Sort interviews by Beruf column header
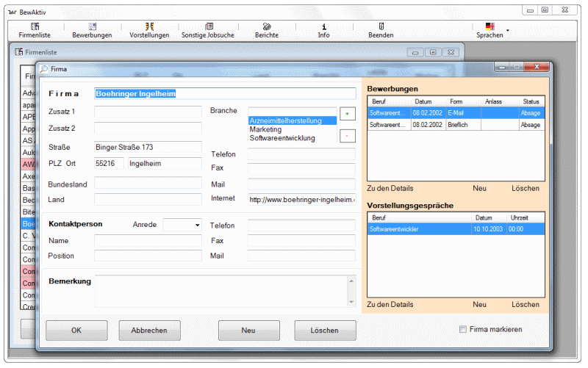 click(420, 217)
